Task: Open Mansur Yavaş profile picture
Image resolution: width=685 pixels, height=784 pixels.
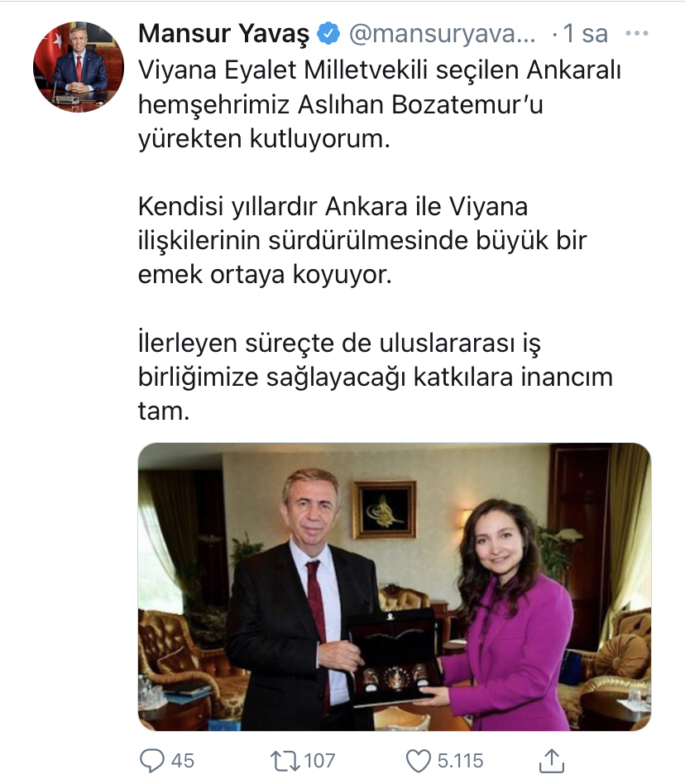Action: pyautogui.click(x=79, y=67)
